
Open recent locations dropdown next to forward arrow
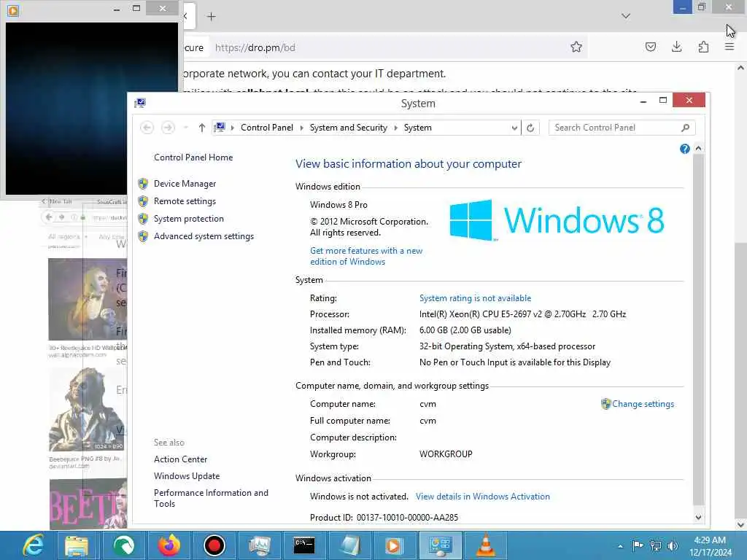[186, 128]
